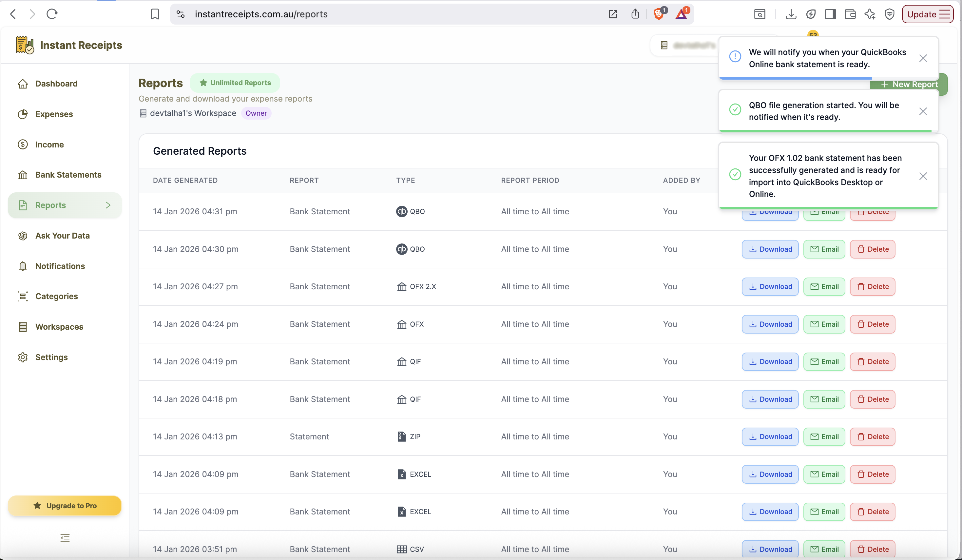Open Income in sidebar

[x=65, y=145]
